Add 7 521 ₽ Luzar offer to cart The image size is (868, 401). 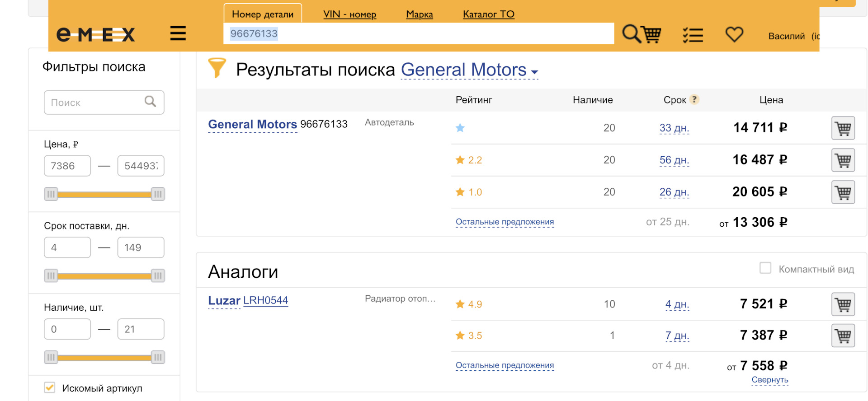pyautogui.click(x=843, y=304)
